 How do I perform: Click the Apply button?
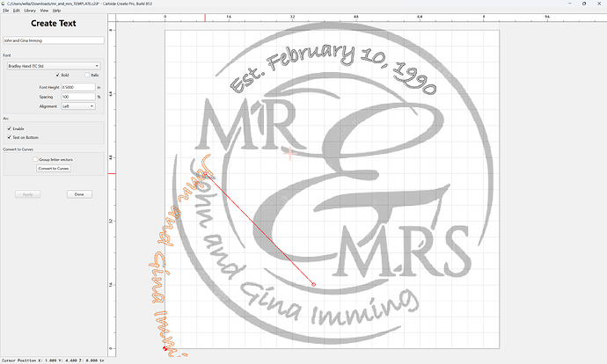(x=28, y=194)
